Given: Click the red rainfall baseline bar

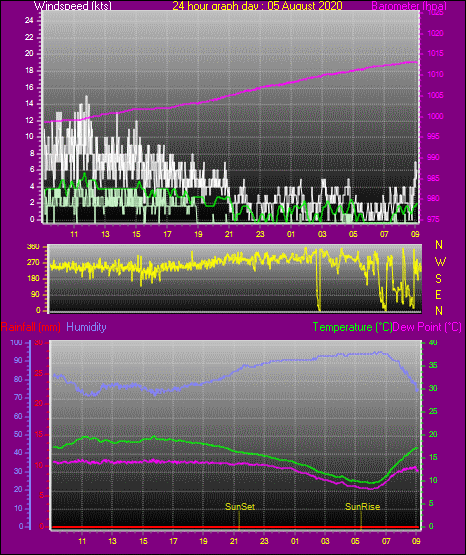Looking at the screenshot, I should point(235,527).
